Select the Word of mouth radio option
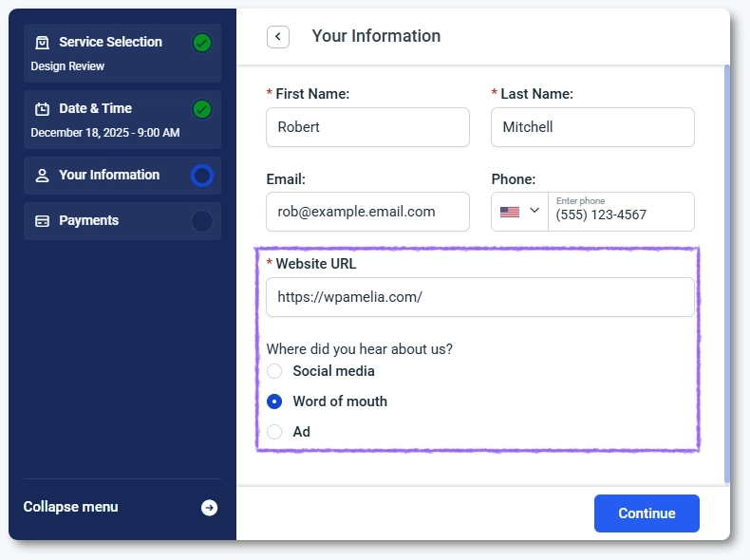Image resolution: width=750 pixels, height=560 pixels. pos(274,401)
